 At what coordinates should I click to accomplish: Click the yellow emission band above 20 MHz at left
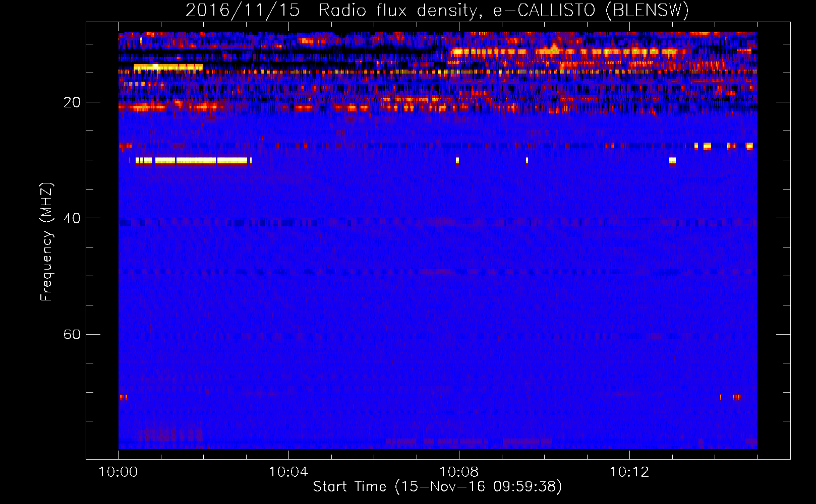[x=168, y=67]
